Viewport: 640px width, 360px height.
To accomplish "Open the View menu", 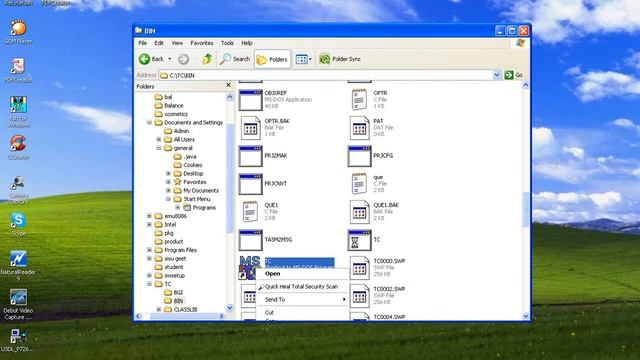I will coord(177,43).
